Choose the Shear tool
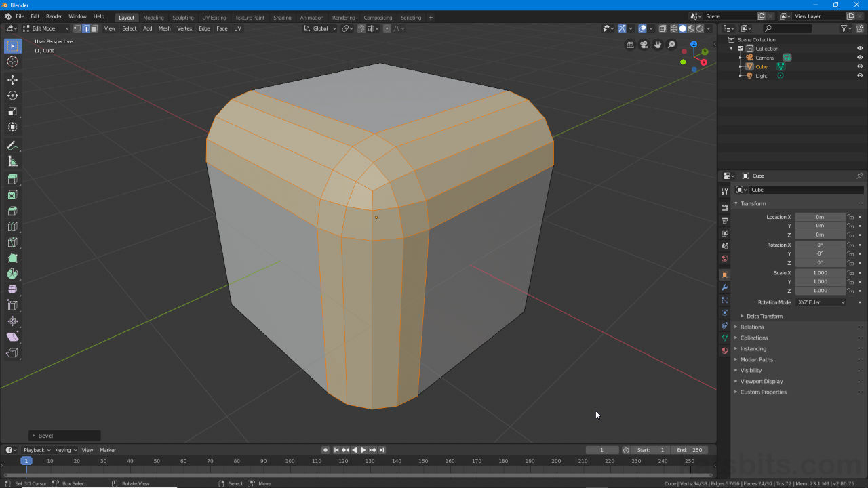Screen dimensions: 868x488 coord(13,337)
